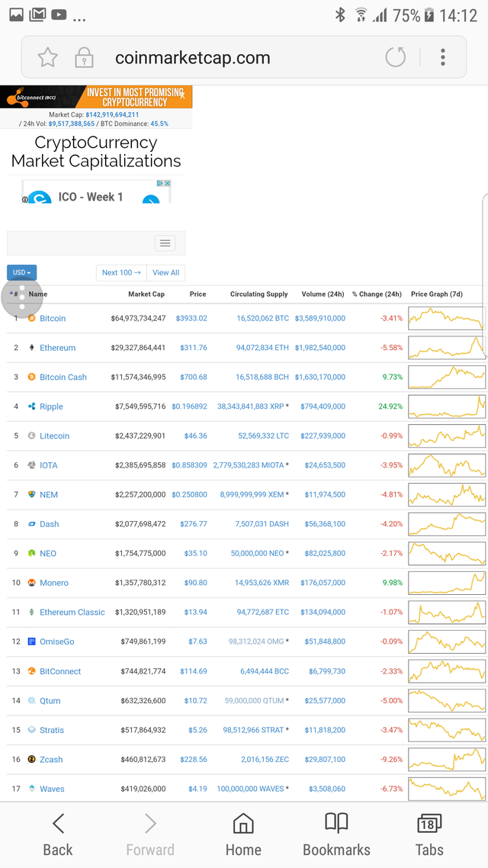Open Bookmarks in browser
Image resolution: width=488 pixels, height=868 pixels.
(x=336, y=834)
